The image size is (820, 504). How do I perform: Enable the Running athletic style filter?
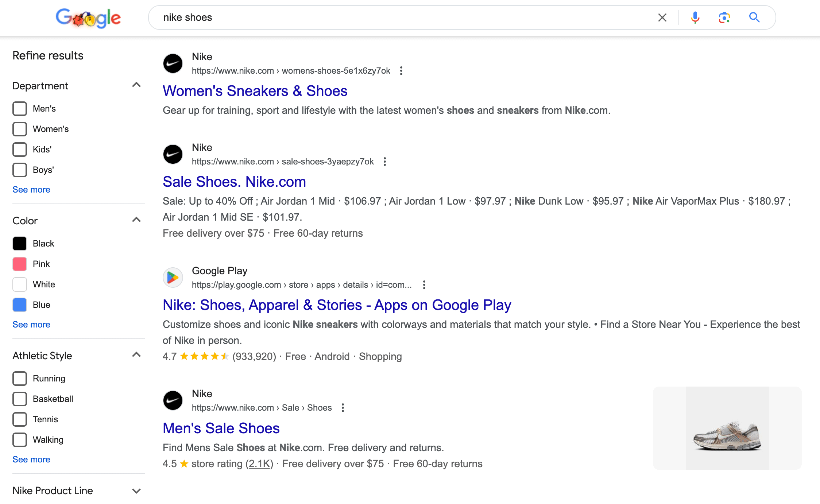[x=19, y=379]
